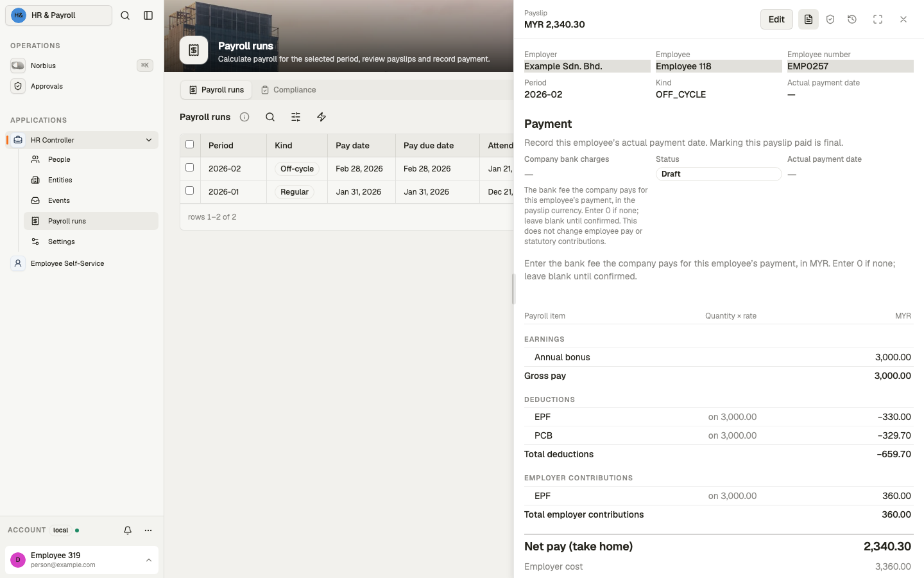Click the Regular kind badge

[x=295, y=192]
